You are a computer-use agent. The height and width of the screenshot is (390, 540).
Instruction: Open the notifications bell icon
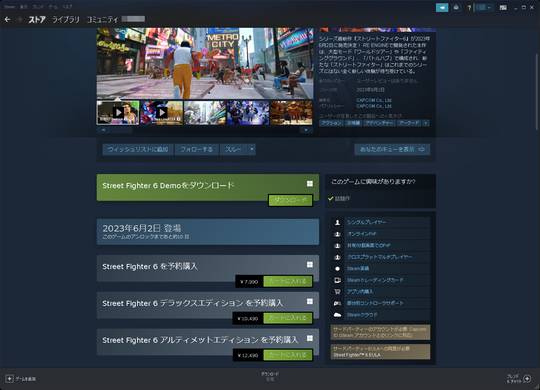(x=456, y=7)
